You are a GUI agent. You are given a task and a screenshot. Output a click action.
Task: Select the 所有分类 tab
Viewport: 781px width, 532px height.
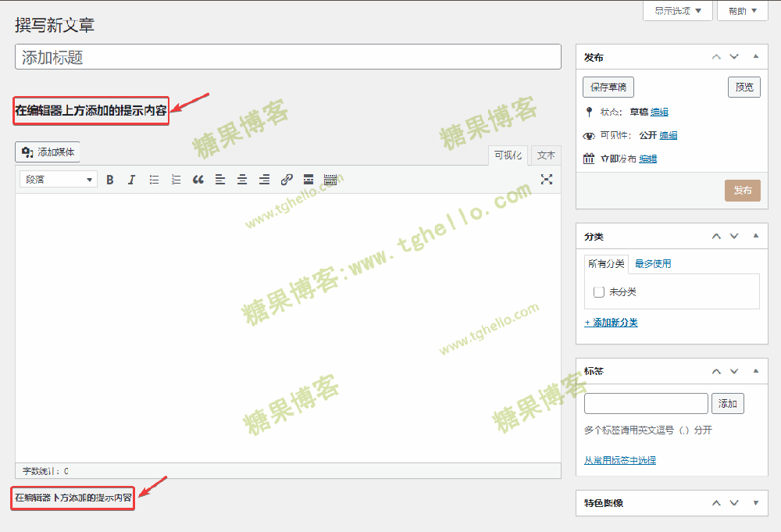click(x=606, y=263)
